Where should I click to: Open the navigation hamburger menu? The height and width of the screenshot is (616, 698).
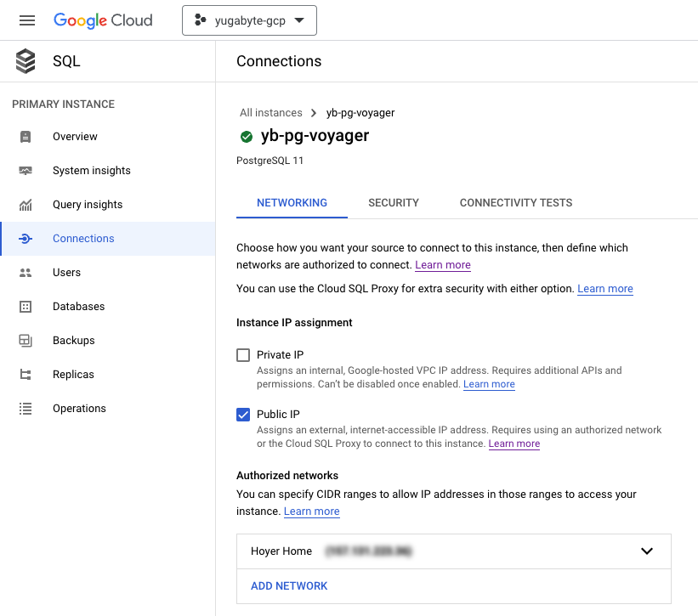click(26, 20)
